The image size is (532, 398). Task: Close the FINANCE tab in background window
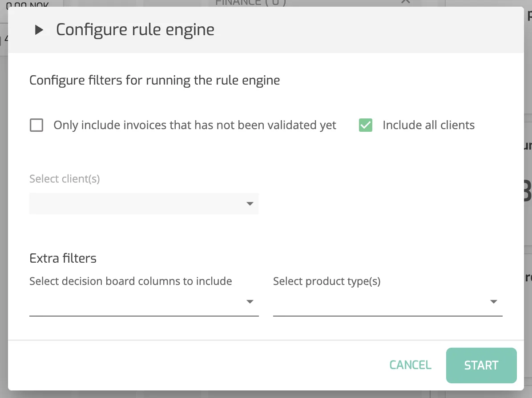click(405, 2)
